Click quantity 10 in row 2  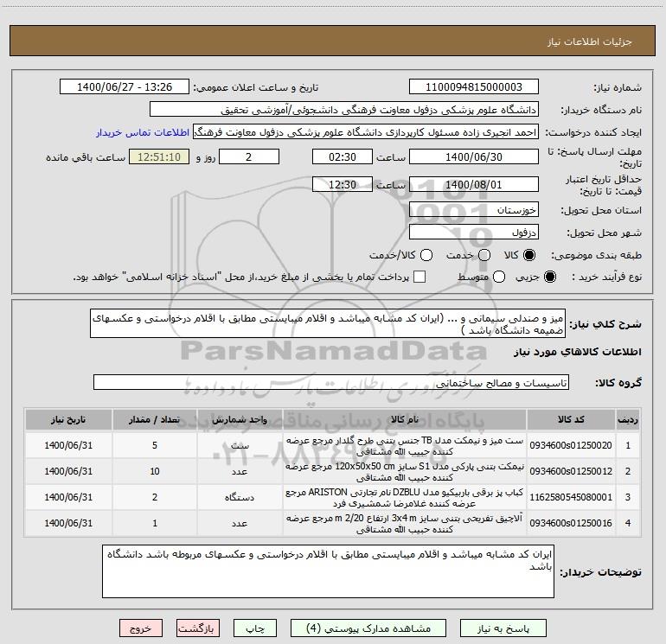pos(155,471)
